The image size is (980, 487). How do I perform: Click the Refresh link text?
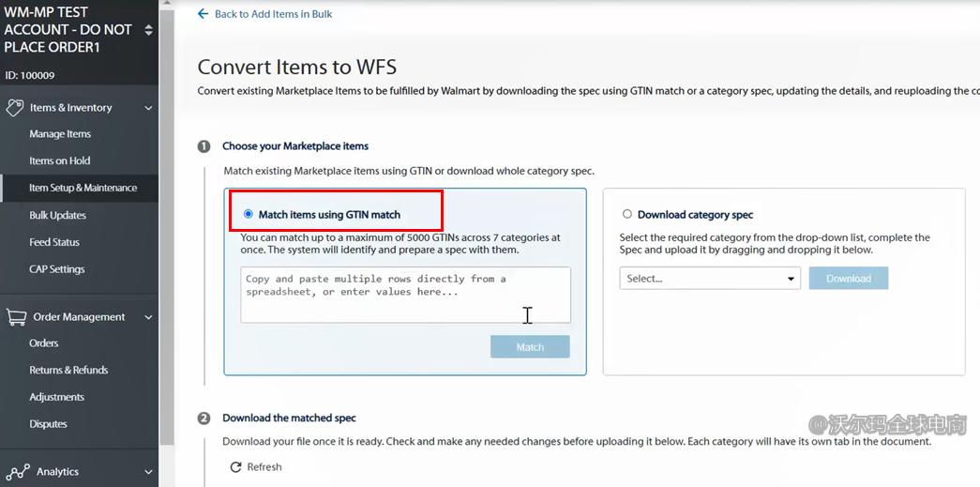(264, 467)
